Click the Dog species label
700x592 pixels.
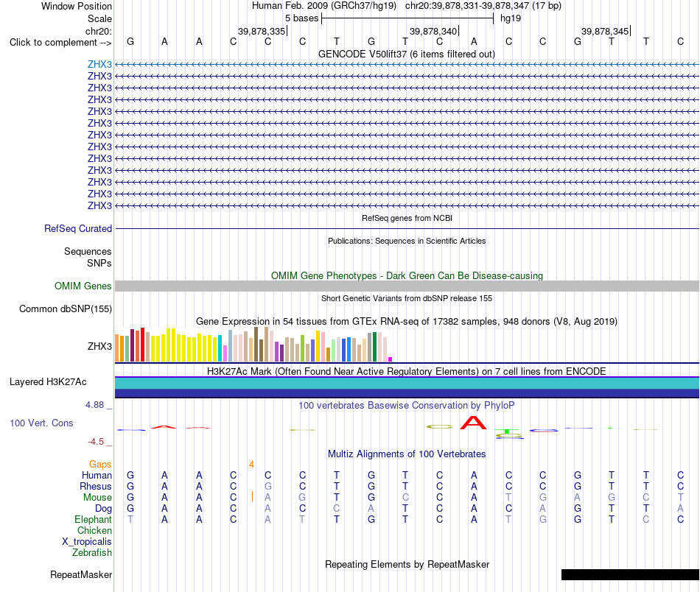tap(103, 509)
